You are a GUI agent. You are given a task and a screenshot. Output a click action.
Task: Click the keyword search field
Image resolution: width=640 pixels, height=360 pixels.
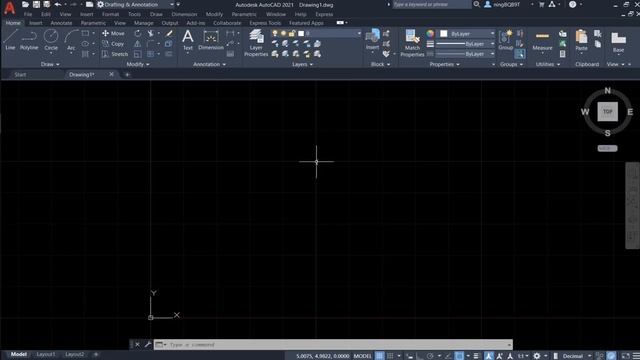[x=431, y=4]
